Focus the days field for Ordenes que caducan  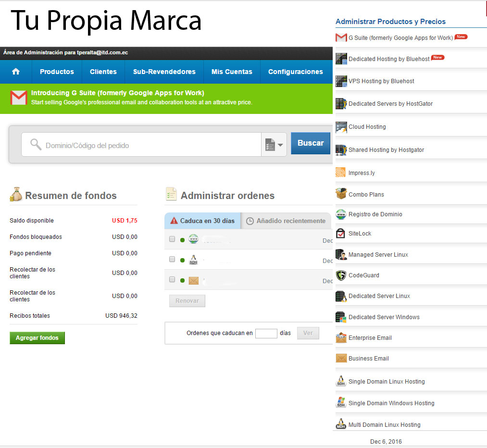(x=266, y=334)
